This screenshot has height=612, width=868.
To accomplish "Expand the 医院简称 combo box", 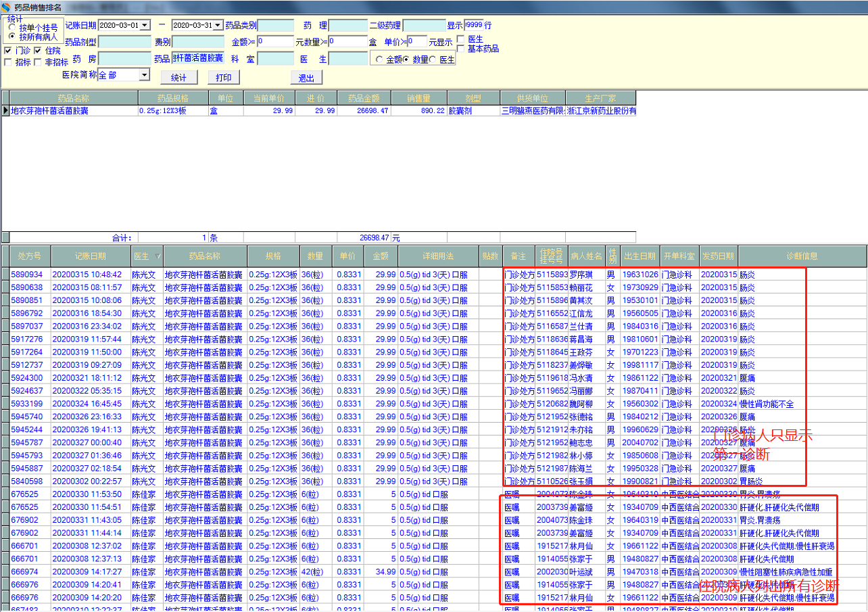I will (145, 75).
